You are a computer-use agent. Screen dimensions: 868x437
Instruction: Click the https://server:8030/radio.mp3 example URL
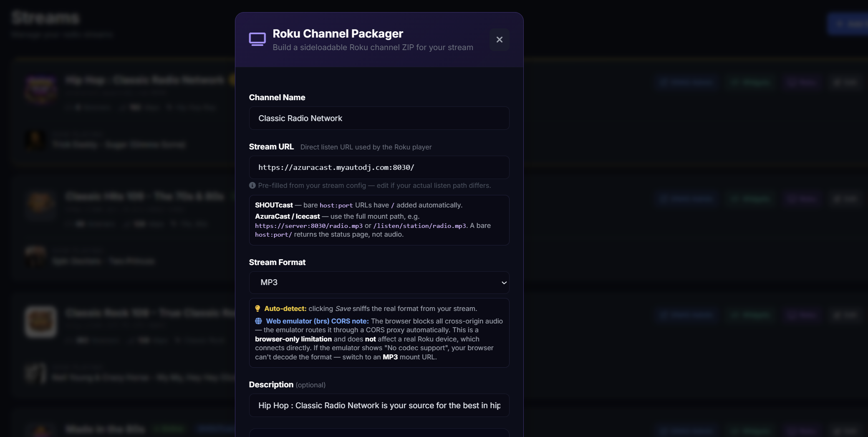pos(309,226)
